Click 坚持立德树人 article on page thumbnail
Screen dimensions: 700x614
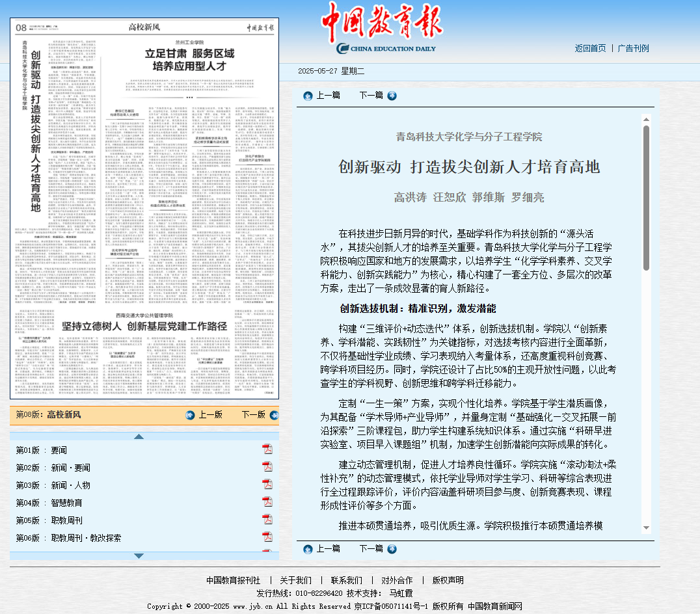point(144,327)
